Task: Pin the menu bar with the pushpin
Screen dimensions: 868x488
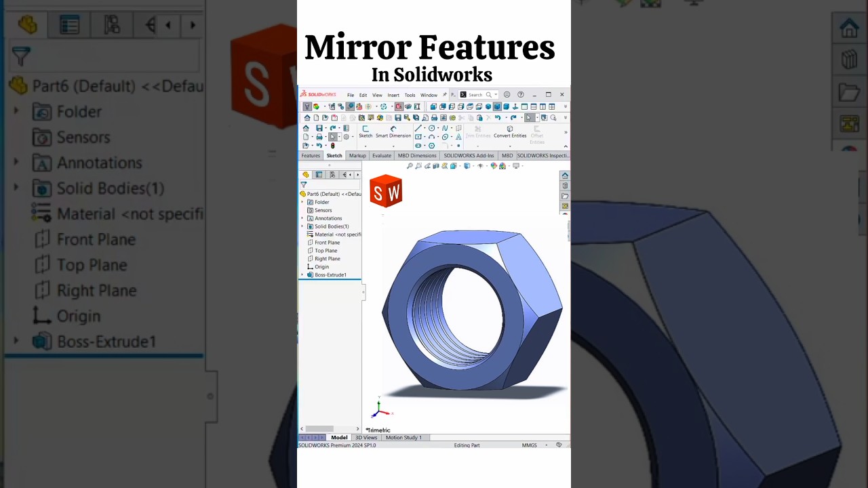Action: click(x=445, y=94)
